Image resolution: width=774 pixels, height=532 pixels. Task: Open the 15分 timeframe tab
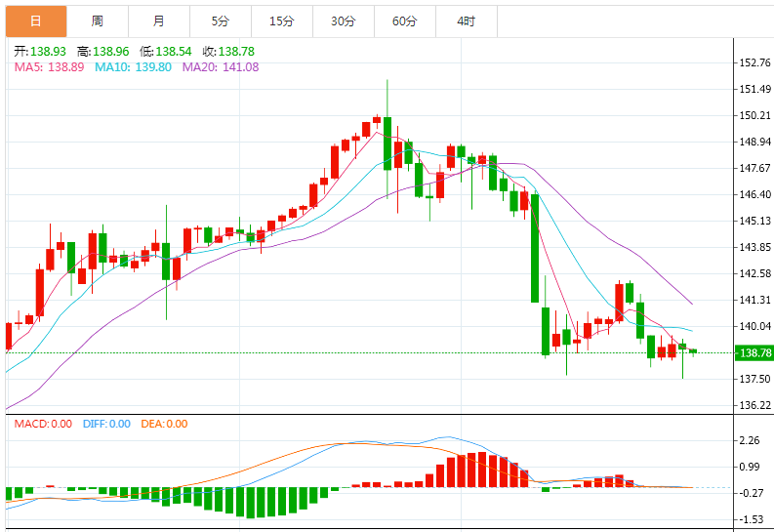click(282, 21)
